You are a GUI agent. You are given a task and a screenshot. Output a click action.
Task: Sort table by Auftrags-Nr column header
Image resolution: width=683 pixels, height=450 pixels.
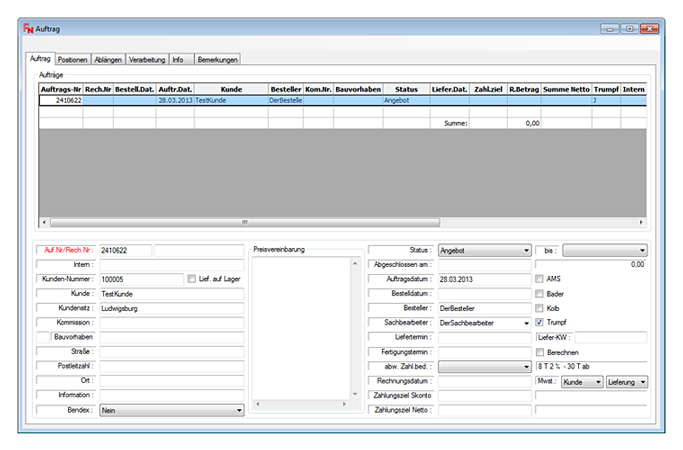tap(61, 89)
